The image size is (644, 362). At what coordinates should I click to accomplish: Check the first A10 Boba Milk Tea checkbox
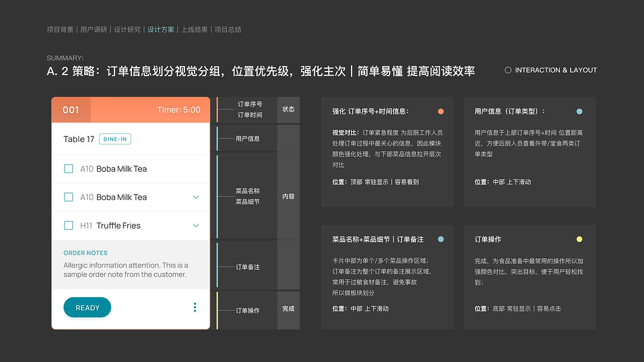point(69,168)
